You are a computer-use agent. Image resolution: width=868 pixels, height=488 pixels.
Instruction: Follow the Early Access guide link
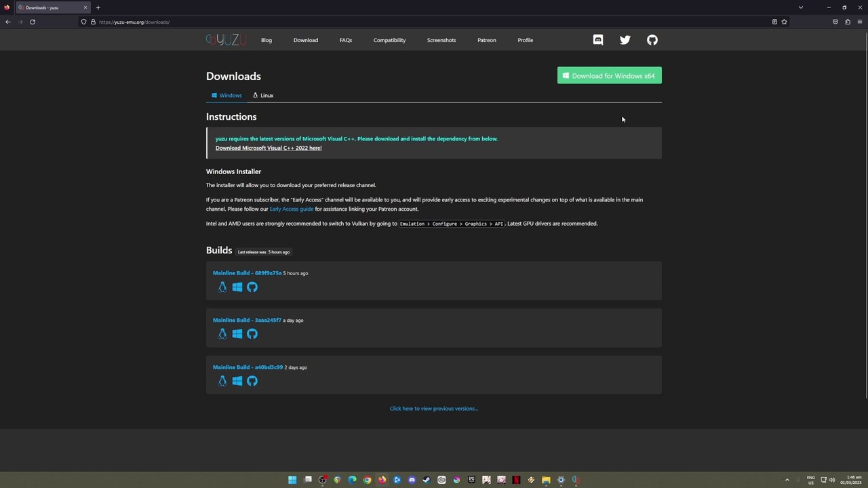click(x=292, y=209)
